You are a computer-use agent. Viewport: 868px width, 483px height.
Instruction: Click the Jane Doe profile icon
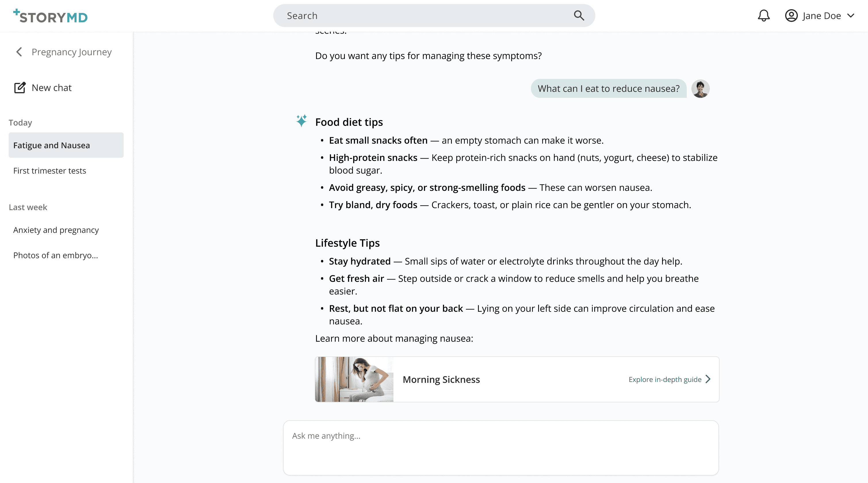(x=791, y=16)
